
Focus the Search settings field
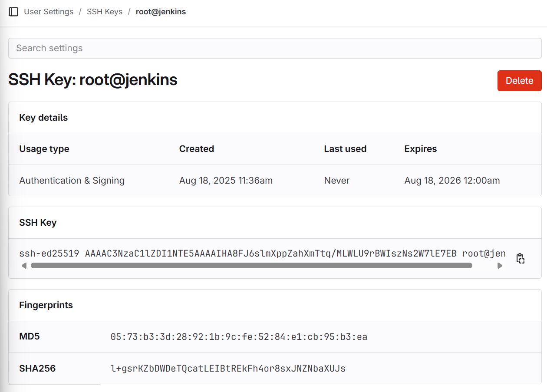pos(275,48)
